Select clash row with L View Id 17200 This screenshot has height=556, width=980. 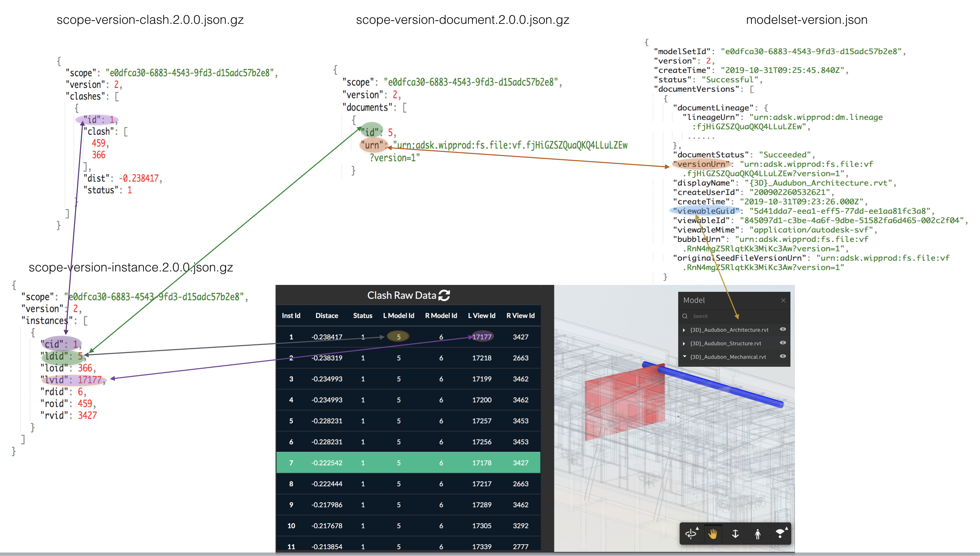click(x=408, y=400)
